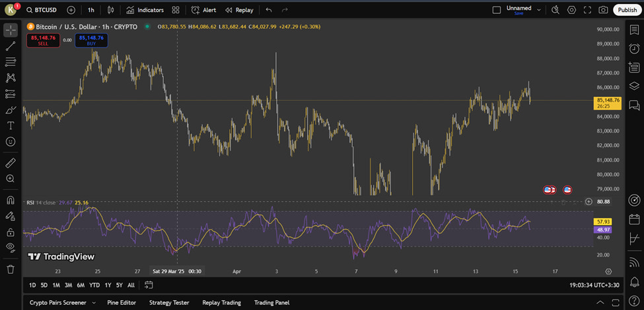Open the help center question icon

(x=634, y=301)
